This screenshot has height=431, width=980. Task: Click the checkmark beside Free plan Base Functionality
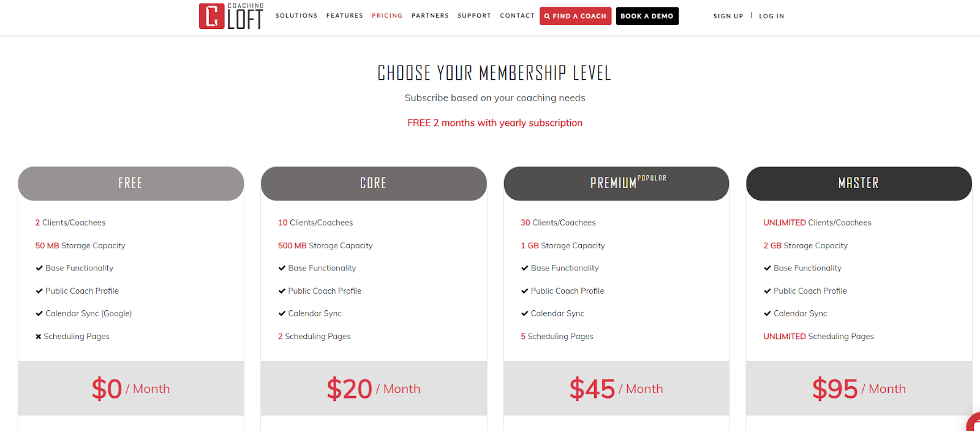39,268
